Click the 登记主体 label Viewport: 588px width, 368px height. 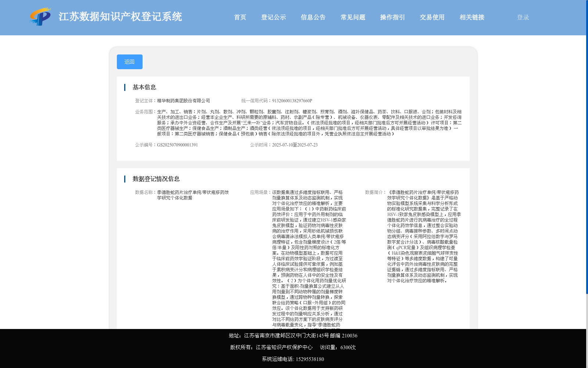[145, 101]
